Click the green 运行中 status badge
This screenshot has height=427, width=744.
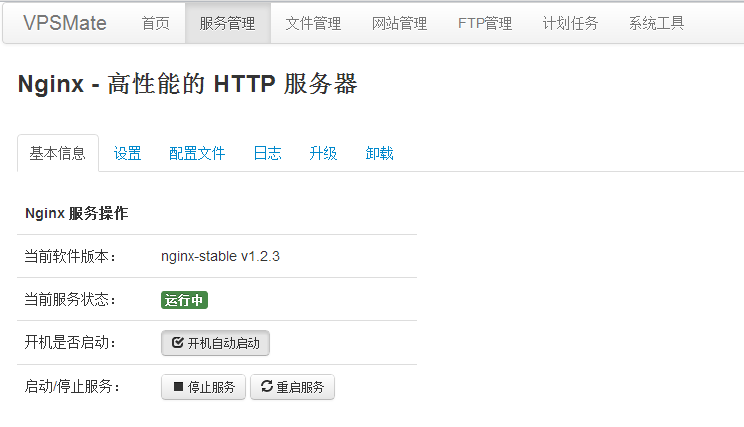click(x=184, y=300)
